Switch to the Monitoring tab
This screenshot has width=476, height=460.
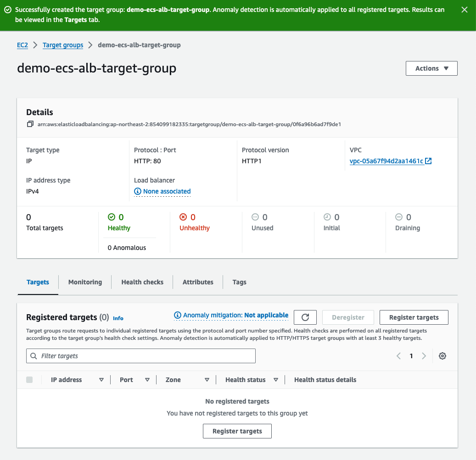pos(85,283)
